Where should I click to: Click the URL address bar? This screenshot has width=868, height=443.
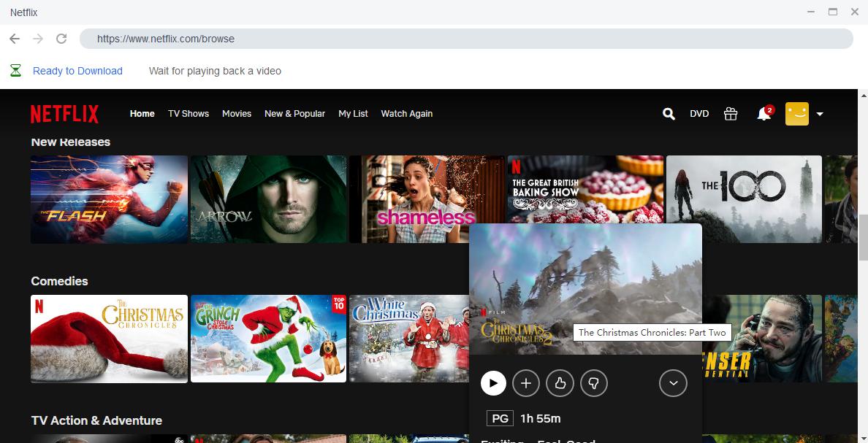pos(466,39)
